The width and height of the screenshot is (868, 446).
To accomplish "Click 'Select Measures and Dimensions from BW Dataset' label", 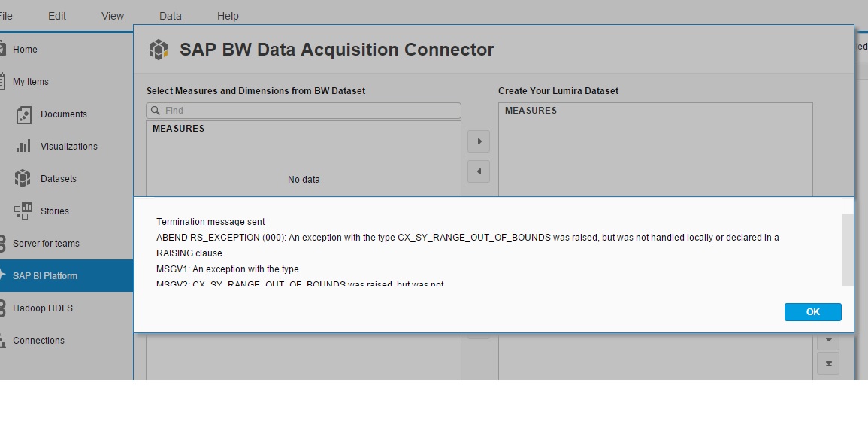I will pos(256,91).
